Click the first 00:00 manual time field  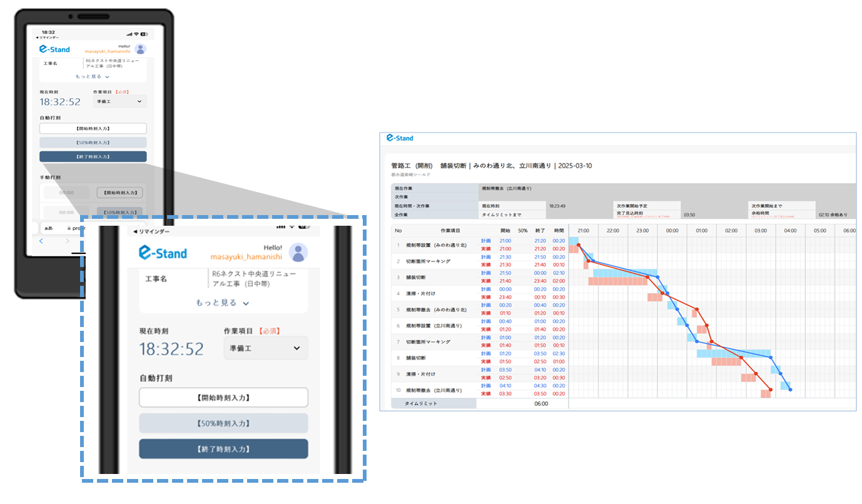click(x=66, y=193)
